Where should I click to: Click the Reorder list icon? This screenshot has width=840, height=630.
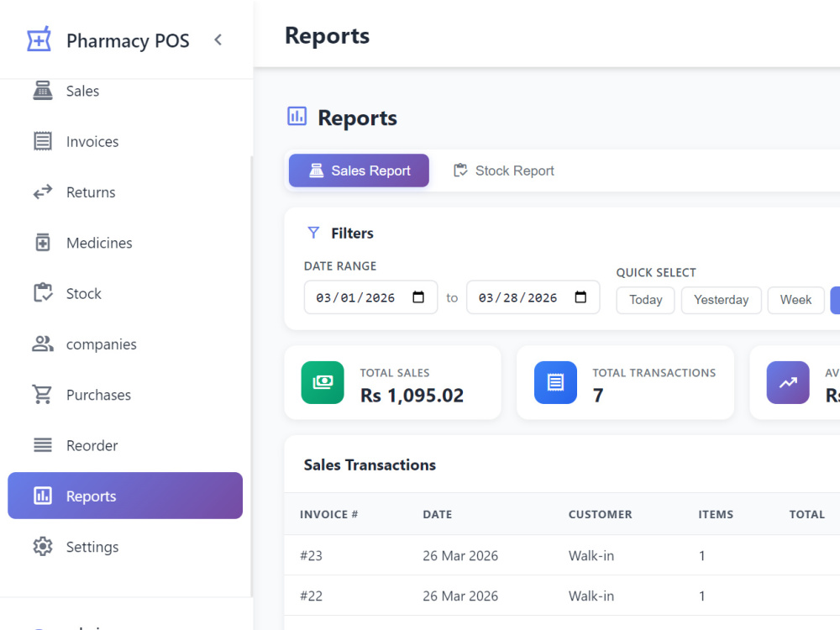pos(43,445)
